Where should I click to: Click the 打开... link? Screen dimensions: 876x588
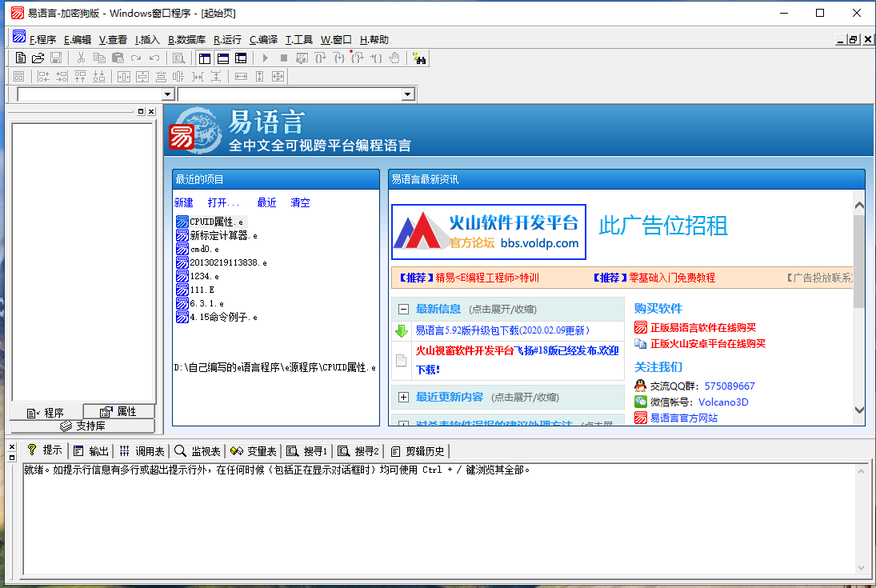pyautogui.click(x=223, y=203)
